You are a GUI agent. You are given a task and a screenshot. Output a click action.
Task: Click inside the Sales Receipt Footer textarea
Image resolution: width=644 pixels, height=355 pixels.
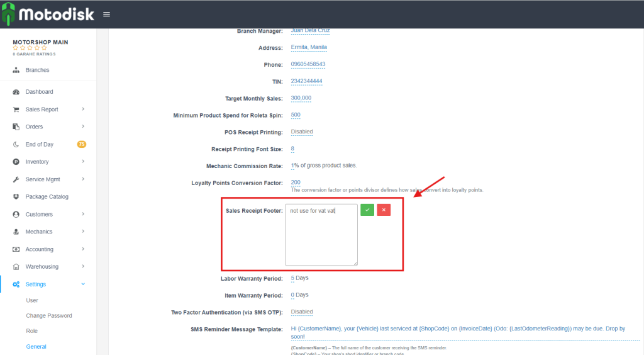[x=321, y=239]
